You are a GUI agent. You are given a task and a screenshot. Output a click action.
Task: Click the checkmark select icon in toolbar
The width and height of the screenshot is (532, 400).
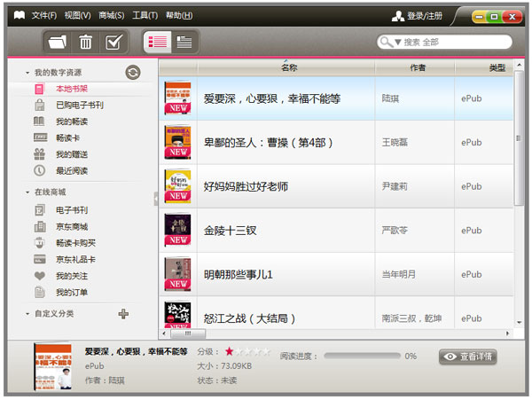pyautogui.click(x=113, y=42)
